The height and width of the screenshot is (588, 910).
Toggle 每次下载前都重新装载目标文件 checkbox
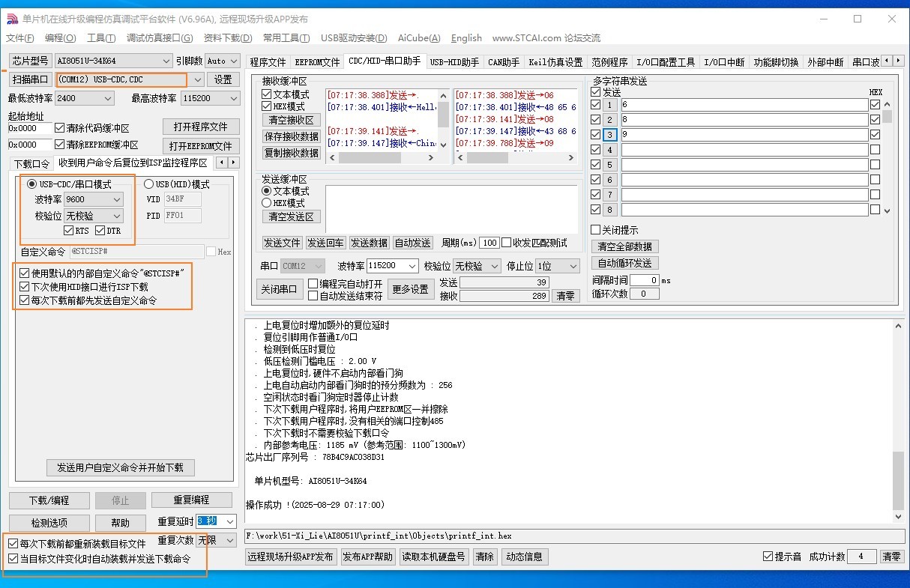click(13, 544)
